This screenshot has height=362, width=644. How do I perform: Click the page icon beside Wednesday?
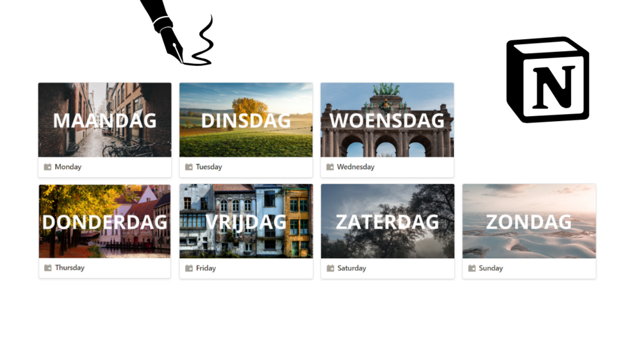click(330, 167)
